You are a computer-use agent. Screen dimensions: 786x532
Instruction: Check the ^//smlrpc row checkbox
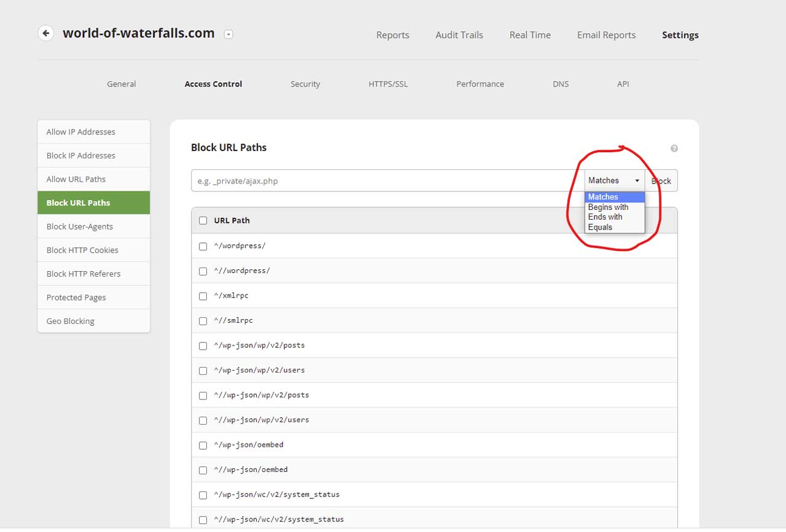tap(203, 321)
